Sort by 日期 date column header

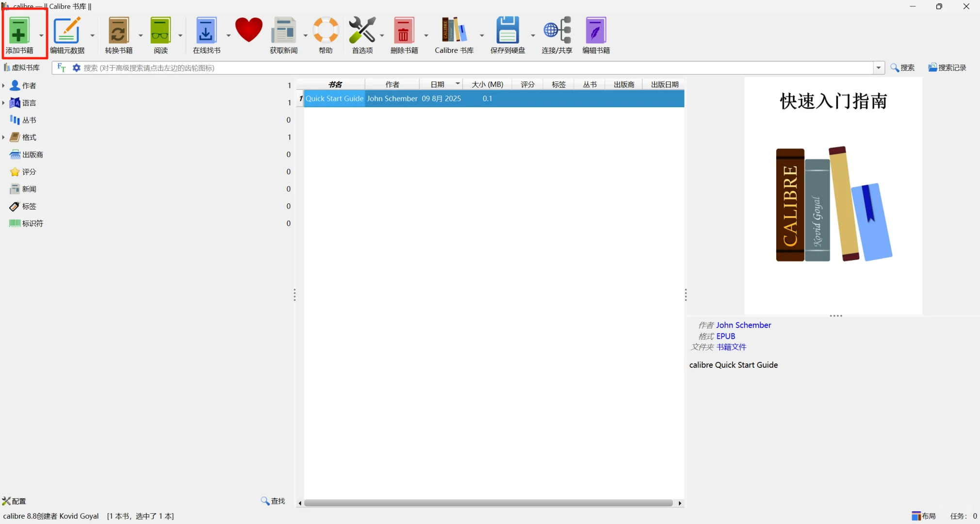[x=441, y=84]
